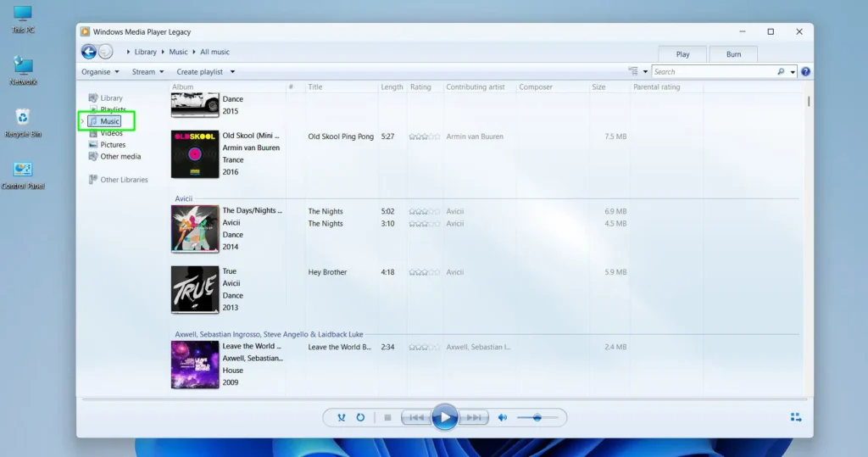Image resolution: width=868 pixels, height=457 pixels.
Task: Switch to Now Playing view
Action: click(796, 417)
